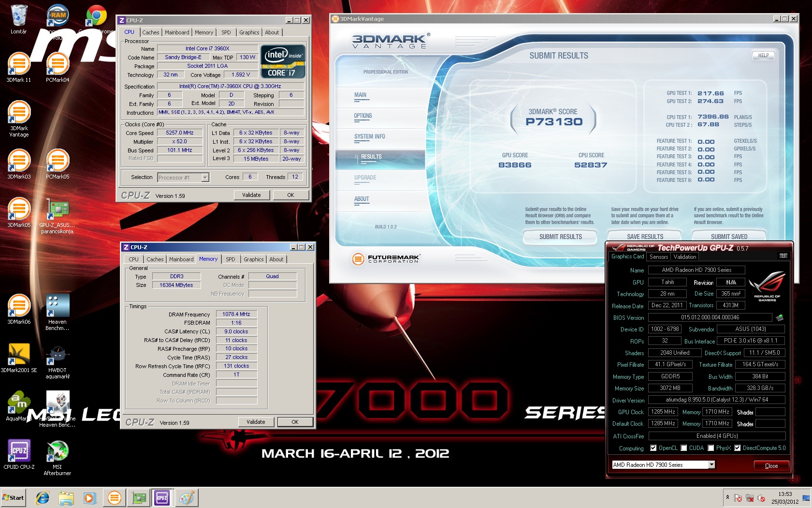The height and width of the screenshot is (508, 812).
Task: Open the CPUID CPU-Z desktop shortcut
Action: click(x=18, y=454)
